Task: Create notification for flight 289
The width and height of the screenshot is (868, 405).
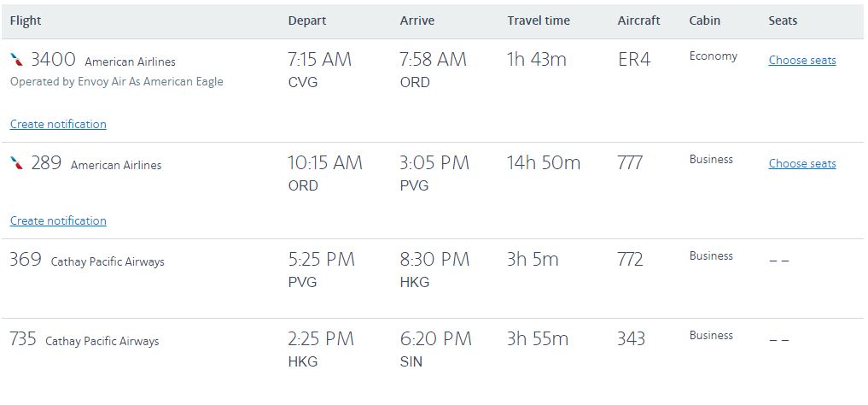Action: coord(58,221)
